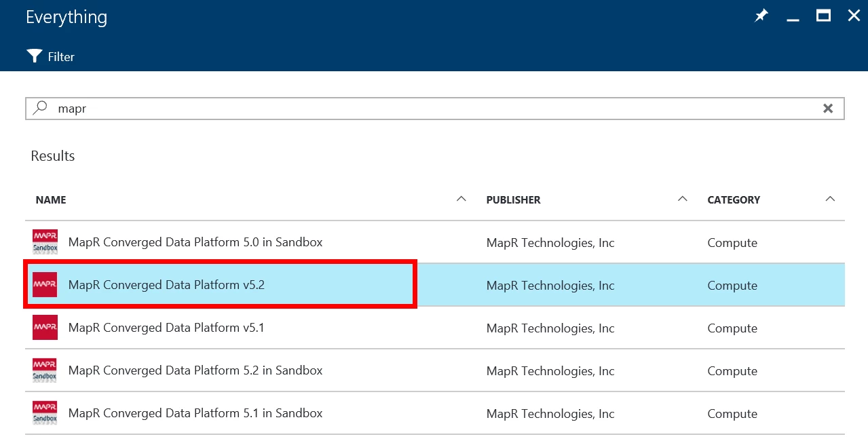This screenshot has width=868, height=441.
Task: Click the Results heading
Action: pos(53,156)
